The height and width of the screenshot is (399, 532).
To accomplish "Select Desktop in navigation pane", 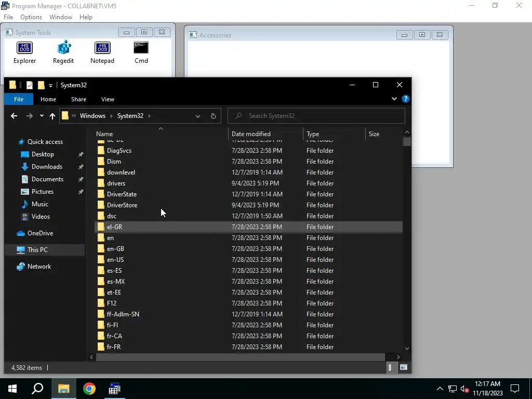I will [43, 154].
